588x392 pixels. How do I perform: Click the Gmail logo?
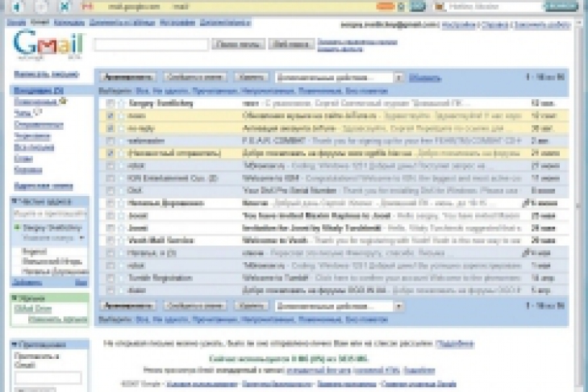(38, 43)
